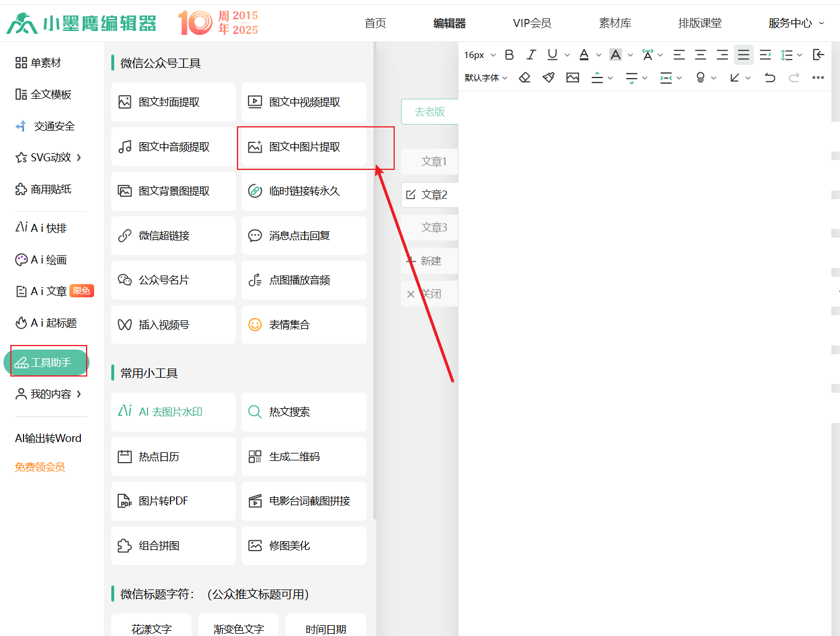Image resolution: width=840 pixels, height=636 pixels.
Task: Click the right-align text icon
Action: tap(722, 55)
